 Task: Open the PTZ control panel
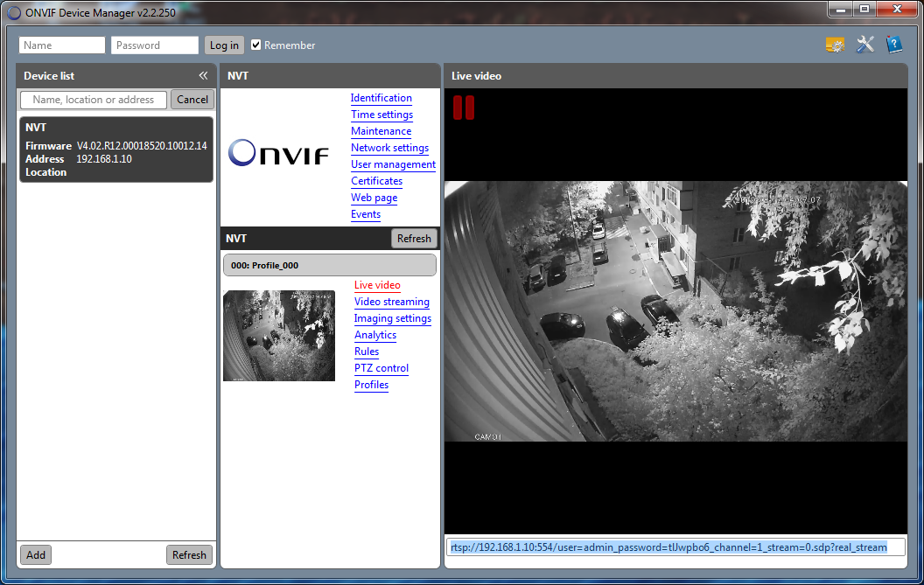pyautogui.click(x=381, y=368)
